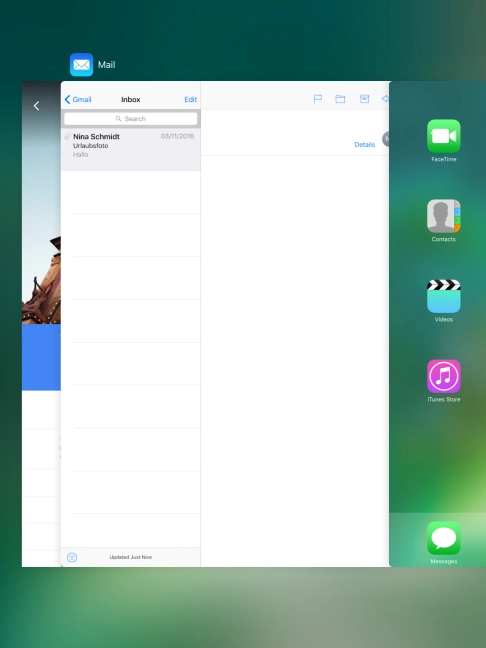The width and height of the screenshot is (486, 648).
Task: Focus the Search field in Inbox
Action: coord(131,119)
